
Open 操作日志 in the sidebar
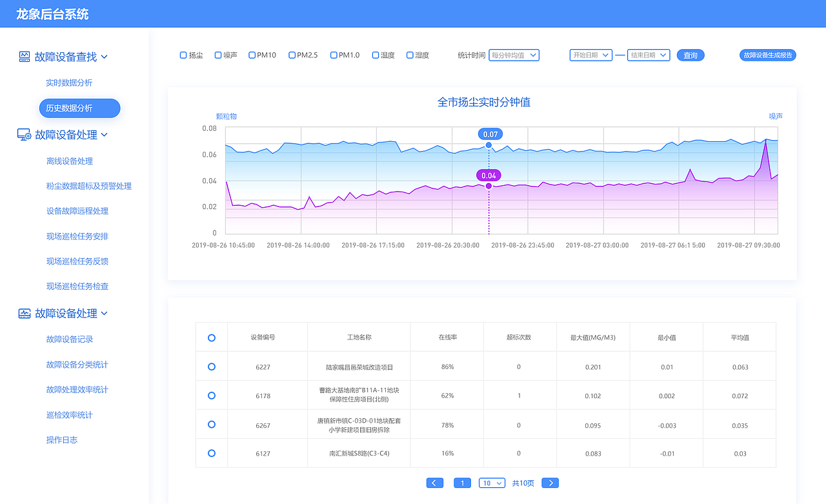(x=62, y=440)
